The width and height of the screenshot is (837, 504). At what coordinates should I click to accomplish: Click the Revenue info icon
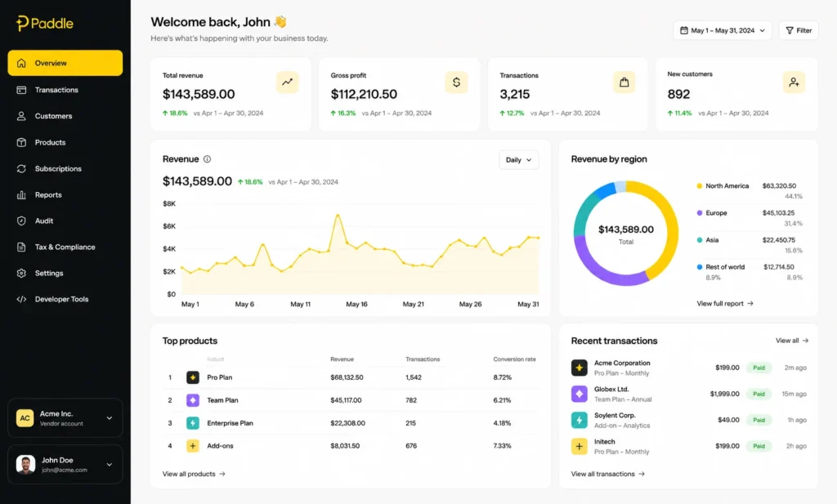[207, 159]
